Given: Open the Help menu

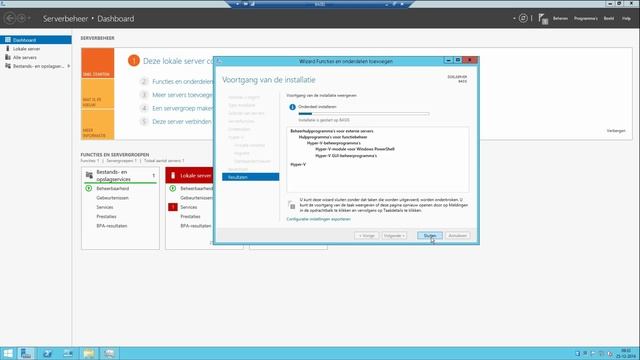Looking at the screenshot, I should [x=626, y=18].
